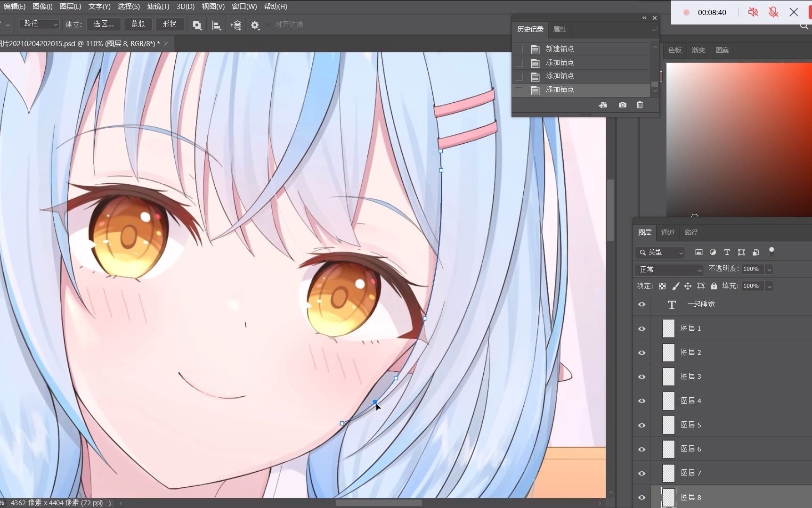812x508 pixels.
Task: Select the last 添加锚点 history state
Action: [581, 90]
